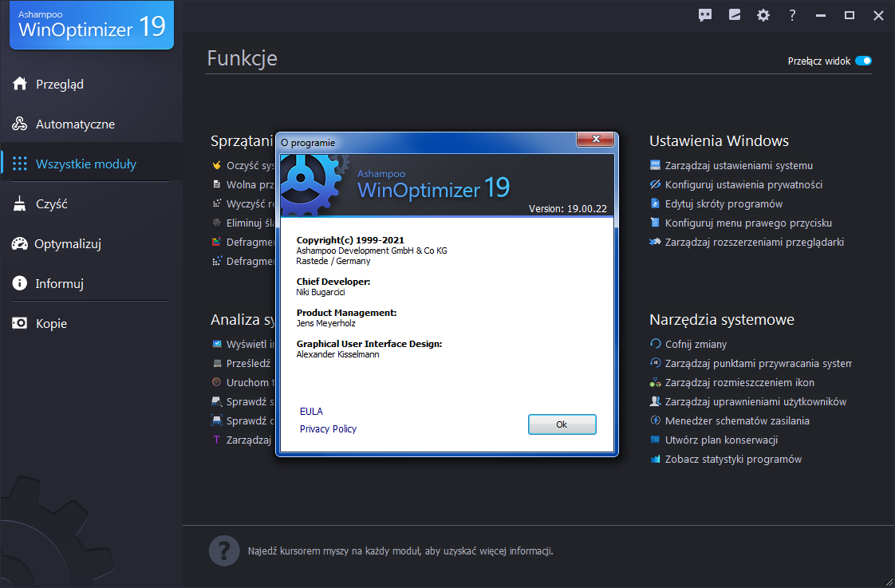The height and width of the screenshot is (588, 895).
Task: Click the home icon beside Przegląd
Action: coord(20,83)
